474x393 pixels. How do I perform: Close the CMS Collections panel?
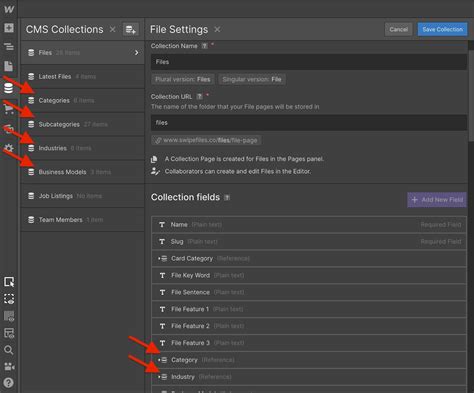(113, 29)
